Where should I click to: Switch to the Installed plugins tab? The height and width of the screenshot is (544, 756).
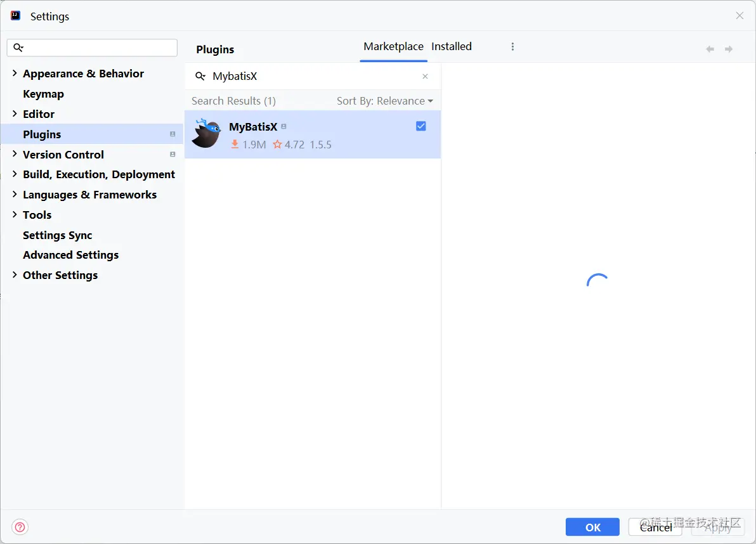coord(452,47)
